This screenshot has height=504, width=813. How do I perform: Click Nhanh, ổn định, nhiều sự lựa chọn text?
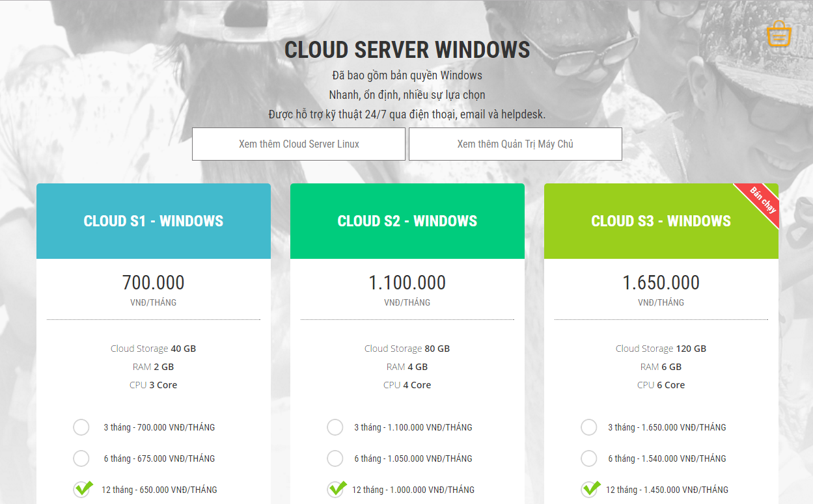click(407, 95)
